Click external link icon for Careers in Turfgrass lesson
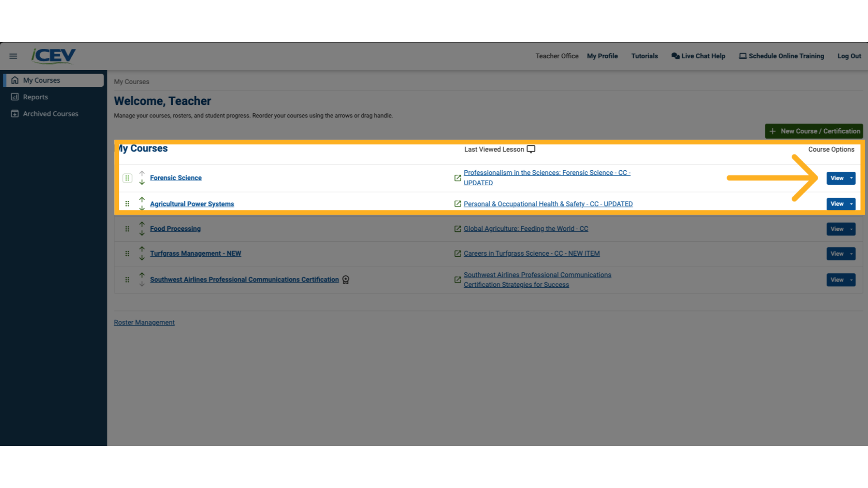The height and width of the screenshot is (488, 868). tap(458, 254)
